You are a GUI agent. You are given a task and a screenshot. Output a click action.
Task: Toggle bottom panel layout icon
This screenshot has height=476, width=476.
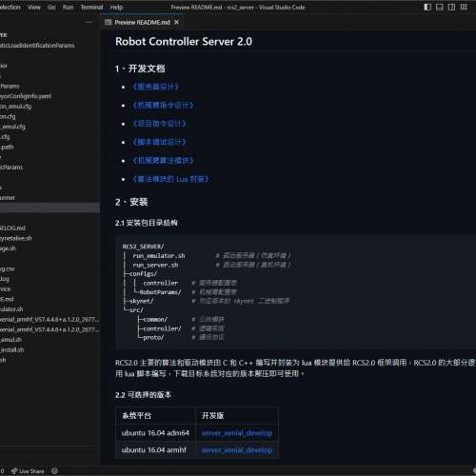tap(440, 7)
